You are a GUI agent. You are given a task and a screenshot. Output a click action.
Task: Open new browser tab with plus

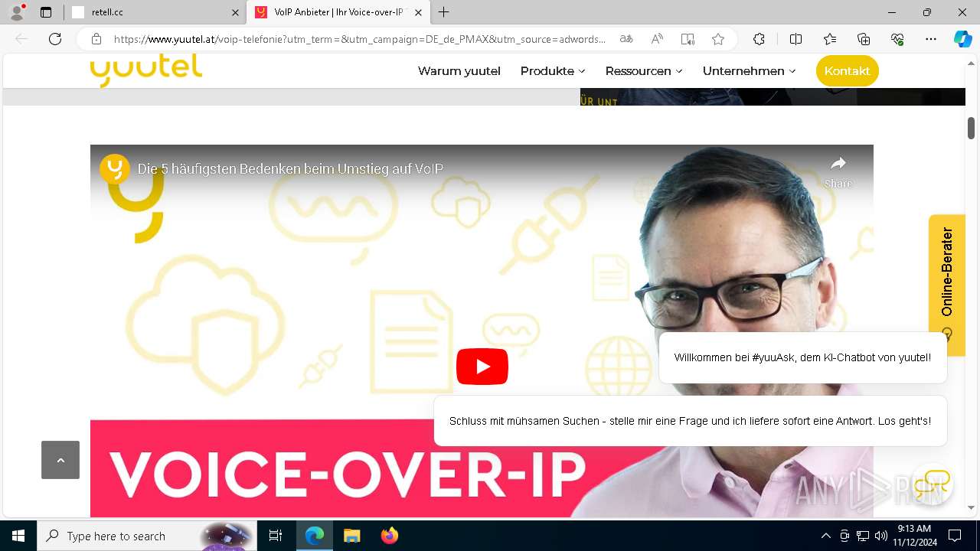(444, 12)
